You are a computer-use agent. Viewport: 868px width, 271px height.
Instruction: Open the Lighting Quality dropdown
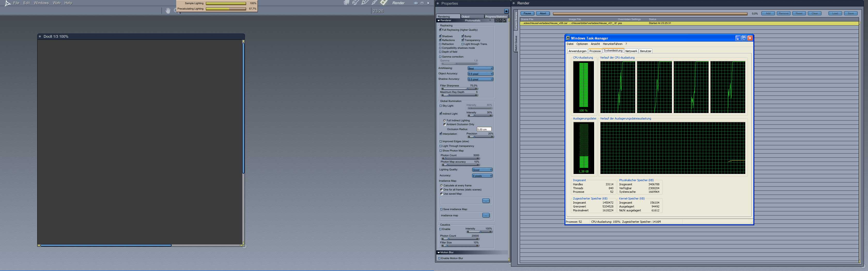click(x=482, y=170)
